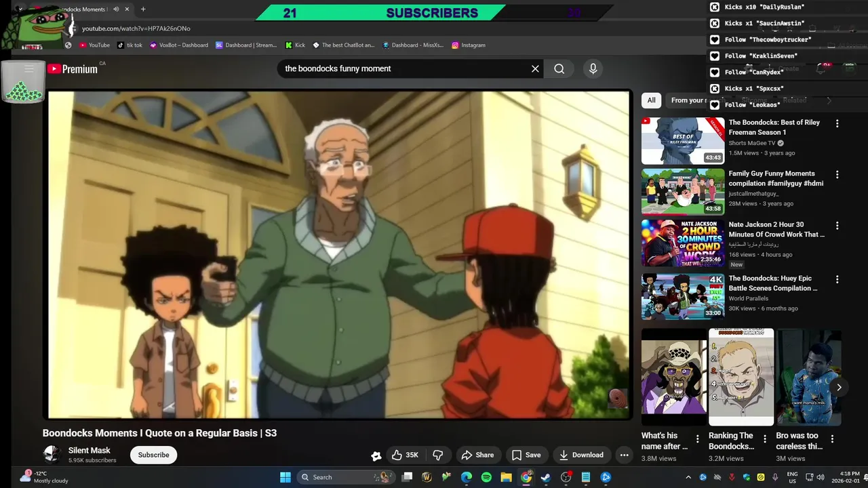Image resolution: width=868 pixels, height=488 pixels.
Task: Open the Dashboard | Stream... bookmark
Action: coord(246,45)
